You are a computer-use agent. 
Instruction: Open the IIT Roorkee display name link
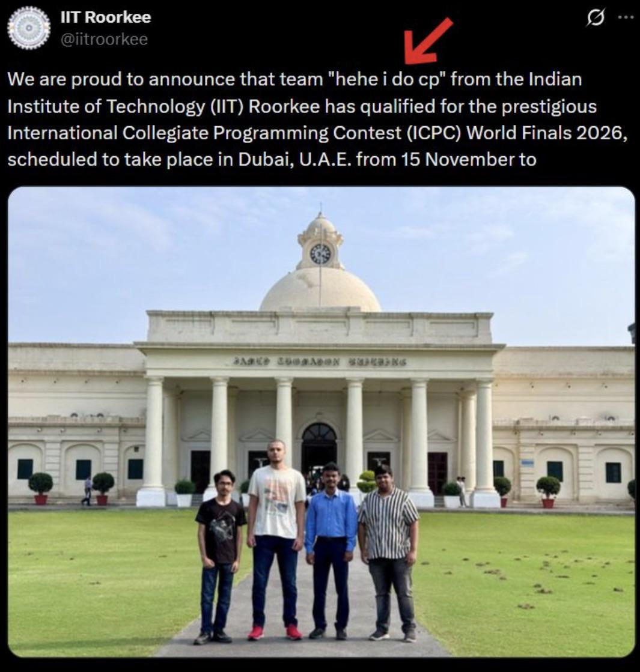point(106,17)
